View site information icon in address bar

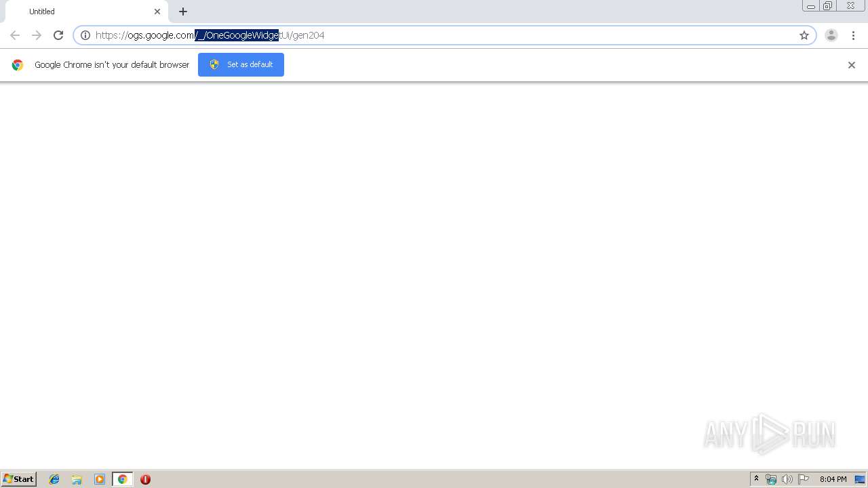(x=85, y=35)
